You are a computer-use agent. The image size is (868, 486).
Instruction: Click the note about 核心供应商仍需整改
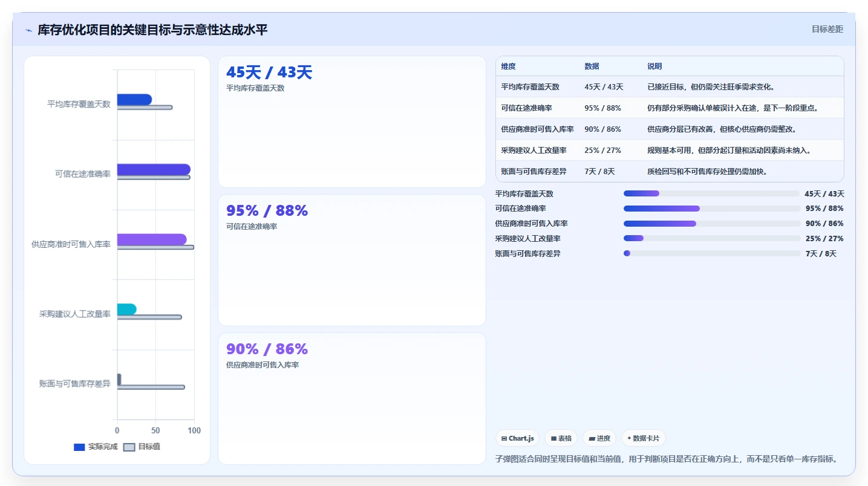click(x=722, y=129)
